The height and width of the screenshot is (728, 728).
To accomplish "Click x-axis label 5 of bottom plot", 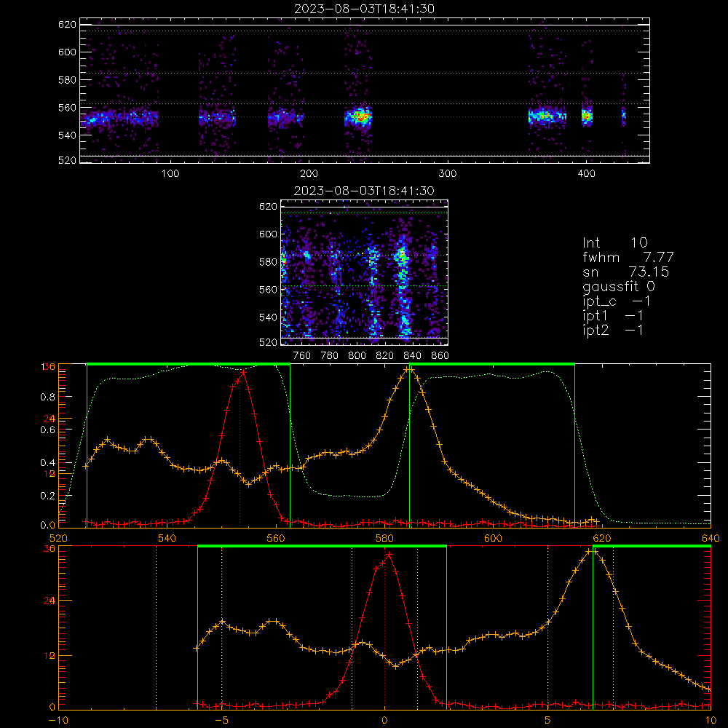I will [x=548, y=720].
